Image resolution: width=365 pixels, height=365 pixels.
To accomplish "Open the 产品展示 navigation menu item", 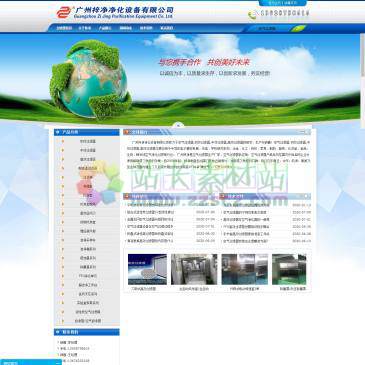I will point(105,28).
